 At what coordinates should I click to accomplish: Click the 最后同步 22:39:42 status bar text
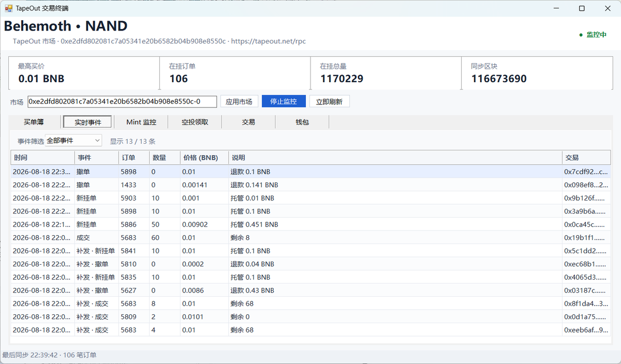pos(49,355)
